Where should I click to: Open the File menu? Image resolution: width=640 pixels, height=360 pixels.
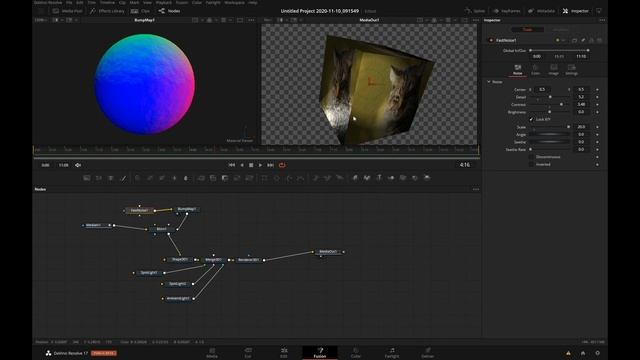coord(69,2)
